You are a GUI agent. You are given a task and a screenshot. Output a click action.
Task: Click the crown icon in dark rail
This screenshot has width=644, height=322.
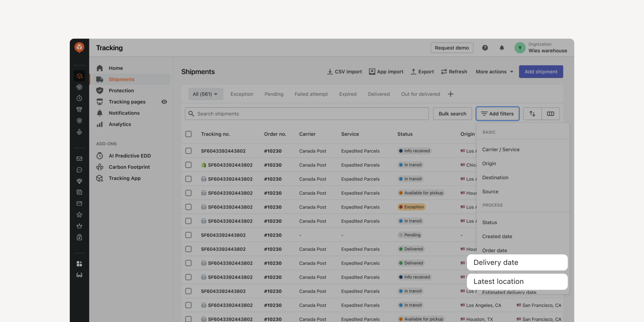[79, 226]
